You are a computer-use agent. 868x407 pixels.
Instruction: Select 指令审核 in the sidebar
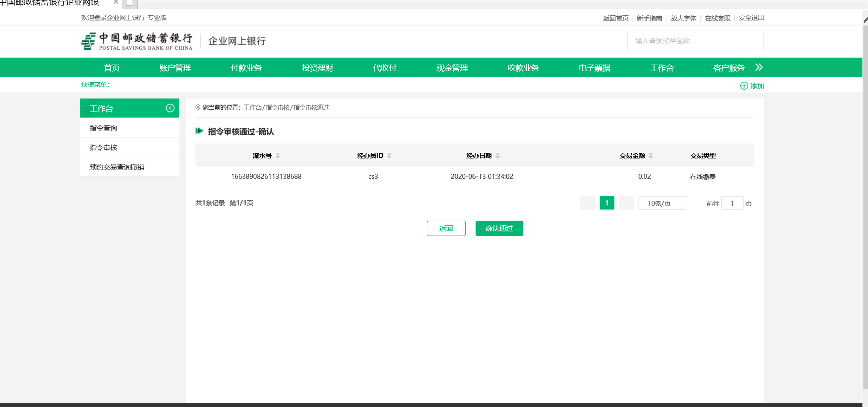tap(104, 147)
